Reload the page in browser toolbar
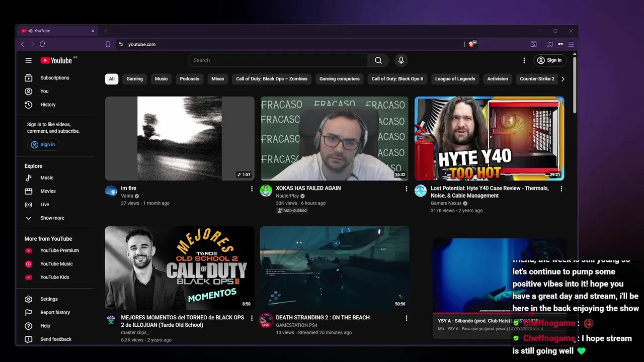Viewport: 644px width, 362px height. tap(42, 44)
